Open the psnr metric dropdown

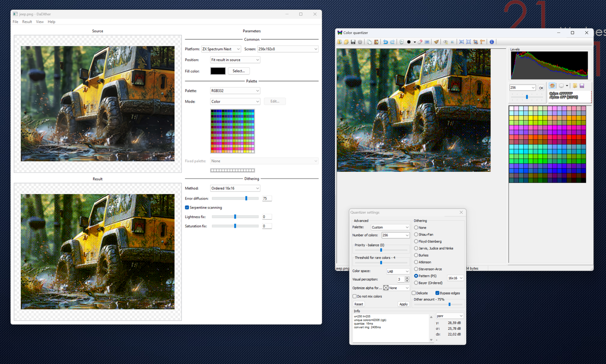449,316
